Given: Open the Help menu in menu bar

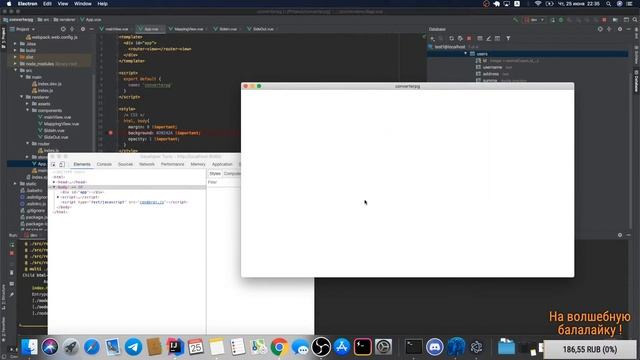Looking at the screenshot, I should coord(102,4).
